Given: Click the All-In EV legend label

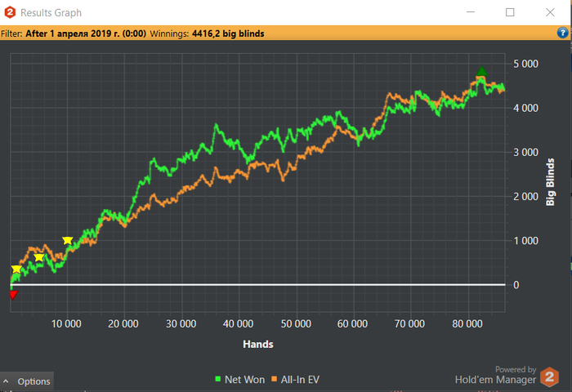Looking at the screenshot, I should 300,380.
